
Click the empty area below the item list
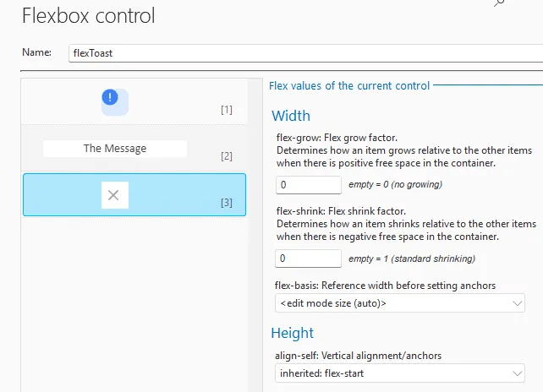pos(134,304)
